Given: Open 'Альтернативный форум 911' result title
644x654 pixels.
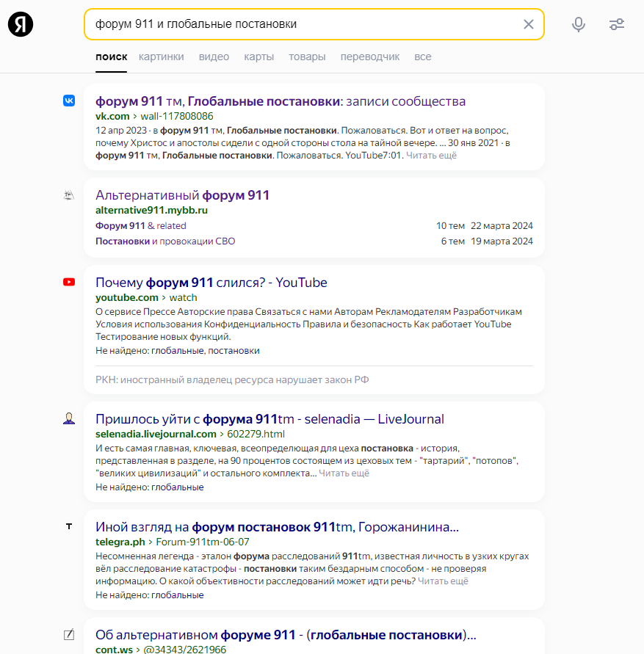Looking at the screenshot, I should coord(182,195).
